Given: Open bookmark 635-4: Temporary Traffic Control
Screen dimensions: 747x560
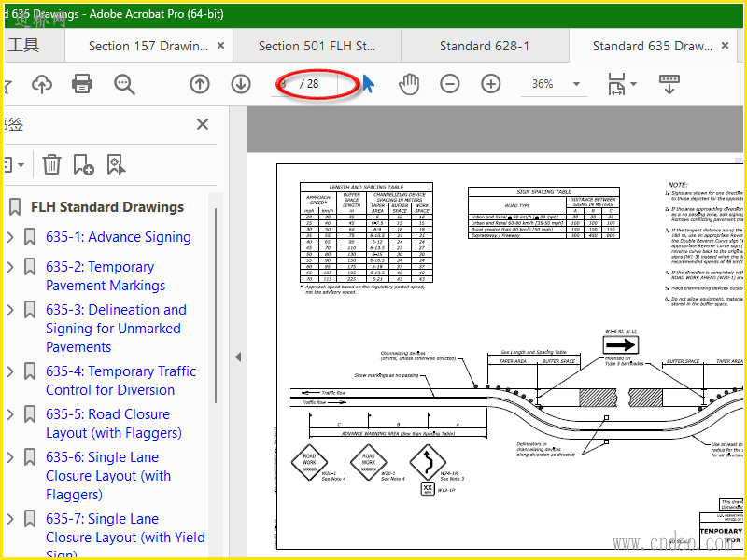Looking at the screenshot, I should pyautogui.click(x=120, y=381).
